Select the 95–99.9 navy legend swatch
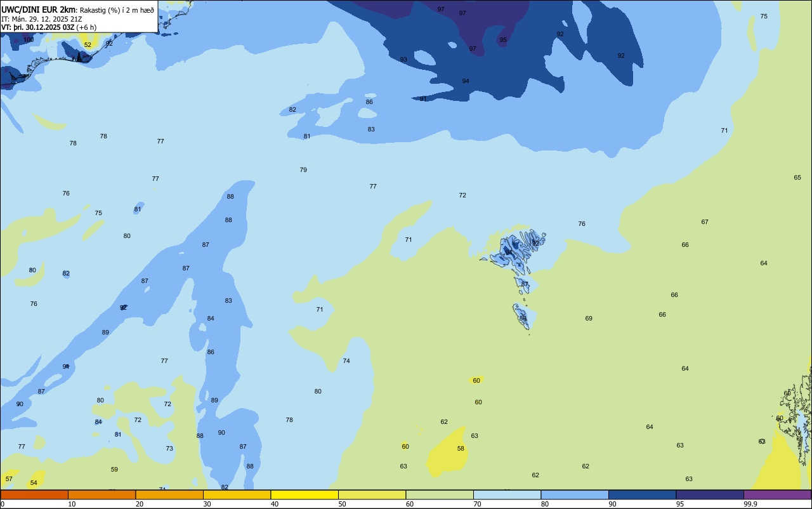812x509 pixels. [x=710, y=494]
